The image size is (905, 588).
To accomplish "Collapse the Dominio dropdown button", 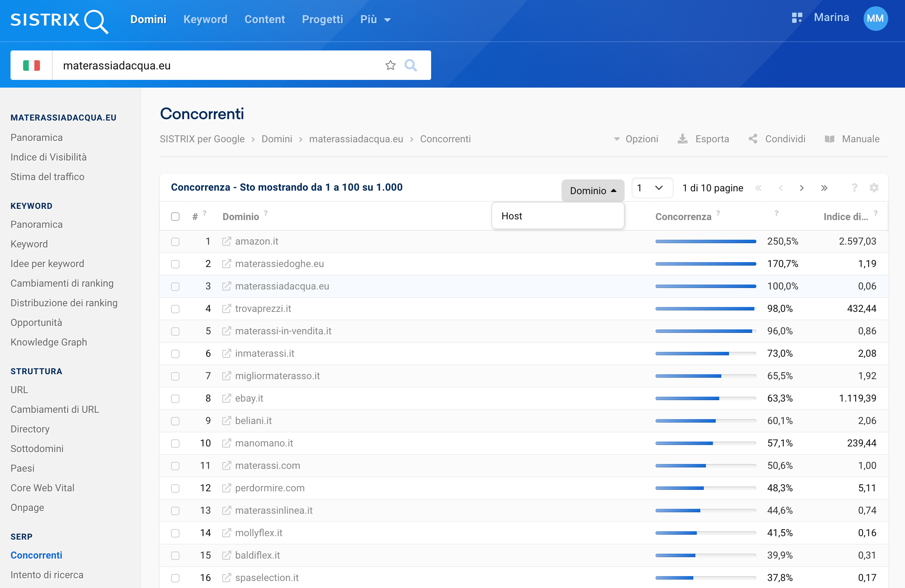I will point(593,190).
